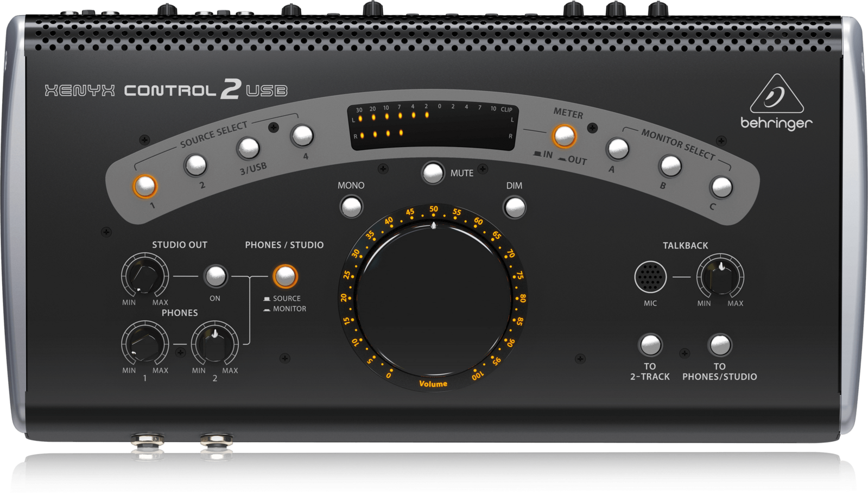Select monitor B button

[670, 166]
